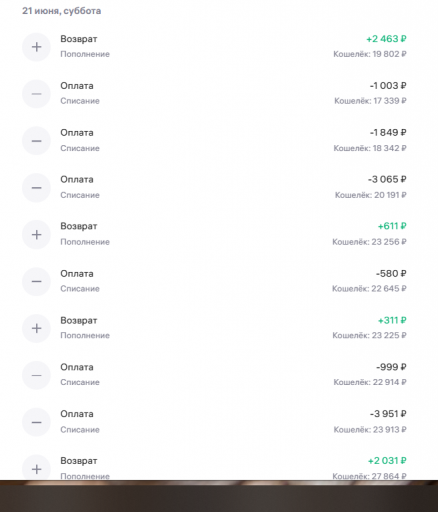The image size is (438, 512).
Task: Click the plus icon beside +2 463 ₽ refund
Action: click(36, 47)
